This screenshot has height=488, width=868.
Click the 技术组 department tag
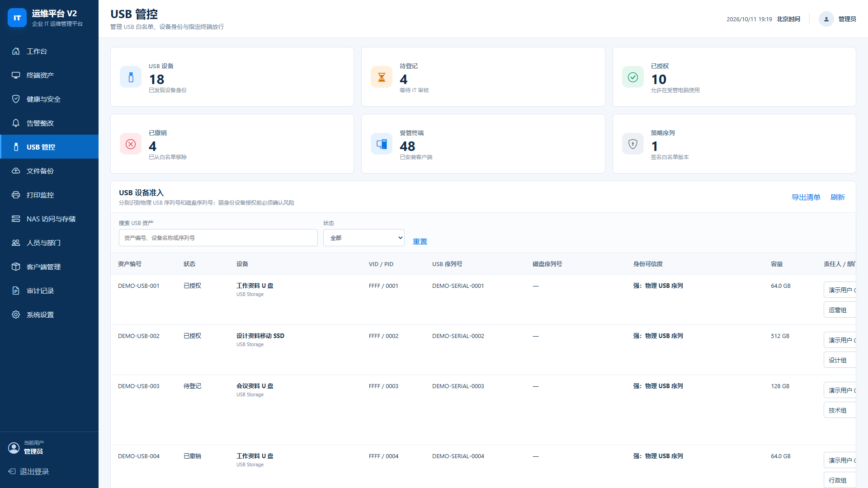point(839,410)
